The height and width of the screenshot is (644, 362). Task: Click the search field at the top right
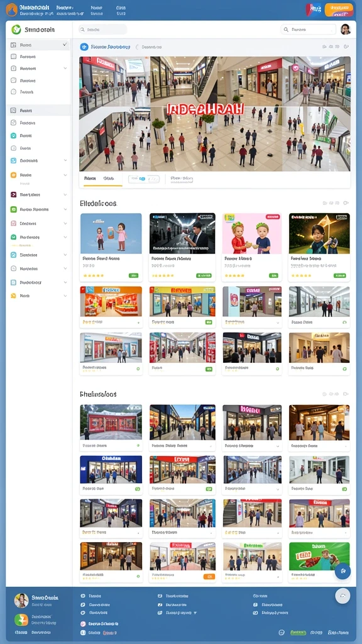click(308, 30)
